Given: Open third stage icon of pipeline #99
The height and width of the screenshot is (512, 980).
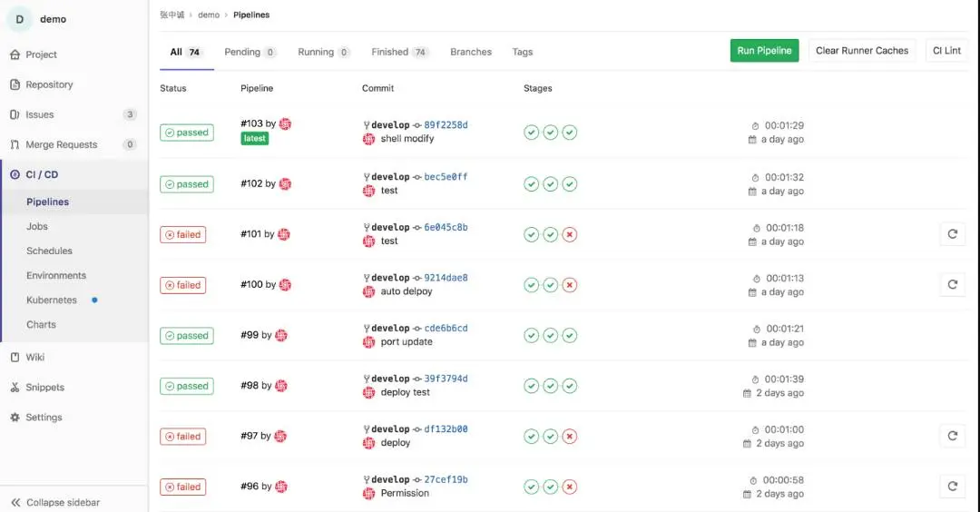Looking at the screenshot, I should (x=569, y=336).
